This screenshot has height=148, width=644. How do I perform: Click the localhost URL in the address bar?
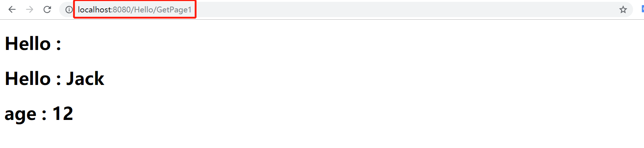134,10
